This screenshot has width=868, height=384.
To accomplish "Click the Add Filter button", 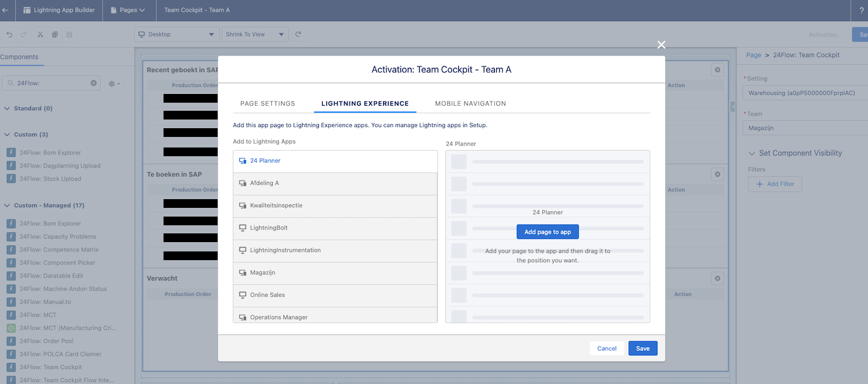I will click(775, 184).
